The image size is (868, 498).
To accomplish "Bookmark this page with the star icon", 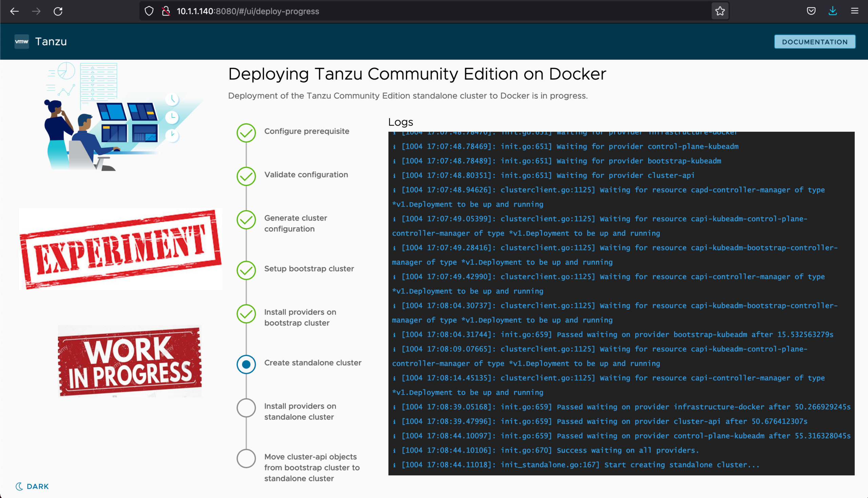I will click(x=720, y=11).
